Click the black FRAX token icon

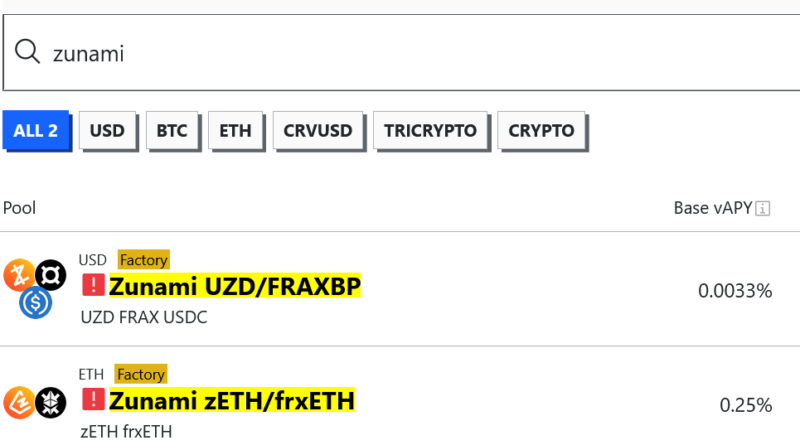(49, 274)
